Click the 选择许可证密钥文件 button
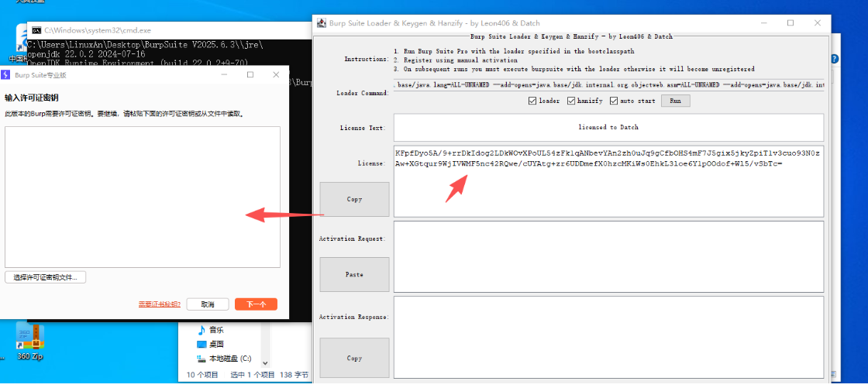 (46, 277)
